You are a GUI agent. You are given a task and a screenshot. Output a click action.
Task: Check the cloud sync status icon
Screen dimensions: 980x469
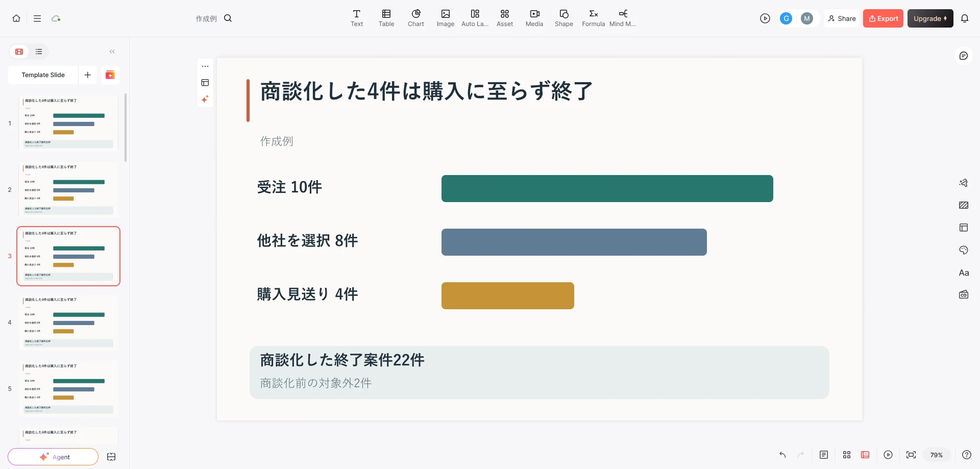[56, 18]
